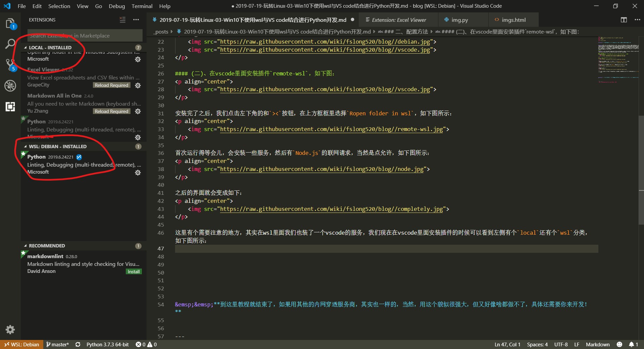Click master* branch in status bar
Screen dimensions: 644x349
pyautogui.click(x=57, y=344)
